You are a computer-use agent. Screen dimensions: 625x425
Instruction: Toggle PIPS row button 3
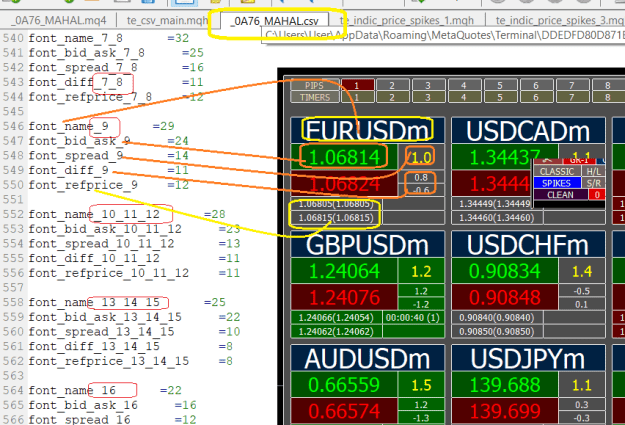pos(428,85)
